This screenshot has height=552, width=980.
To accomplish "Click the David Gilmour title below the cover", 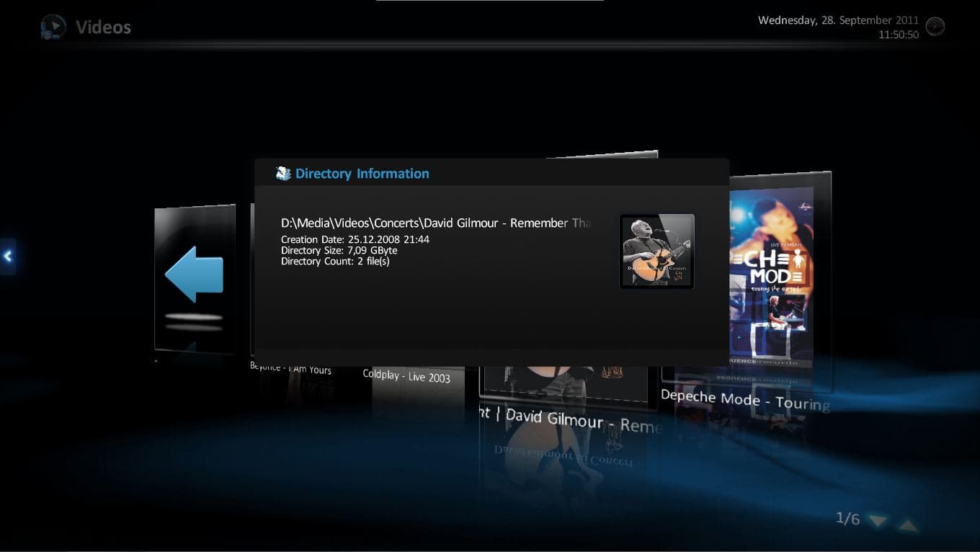I will pos(571,419).
